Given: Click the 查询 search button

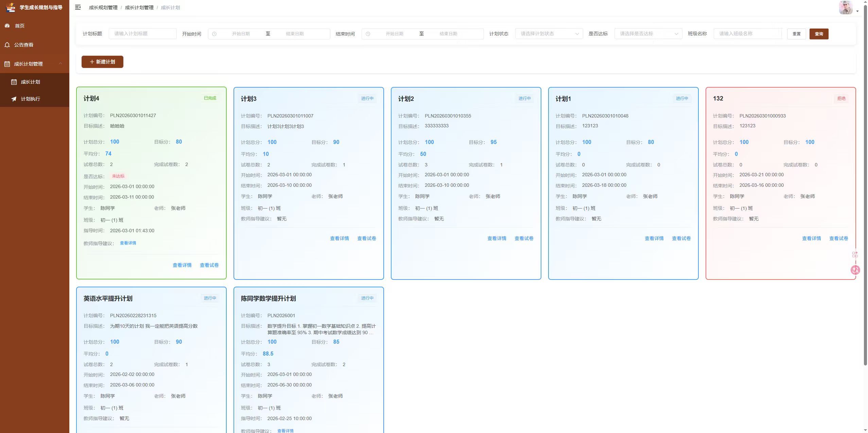Looking at the screenshot, I should 819,34.
